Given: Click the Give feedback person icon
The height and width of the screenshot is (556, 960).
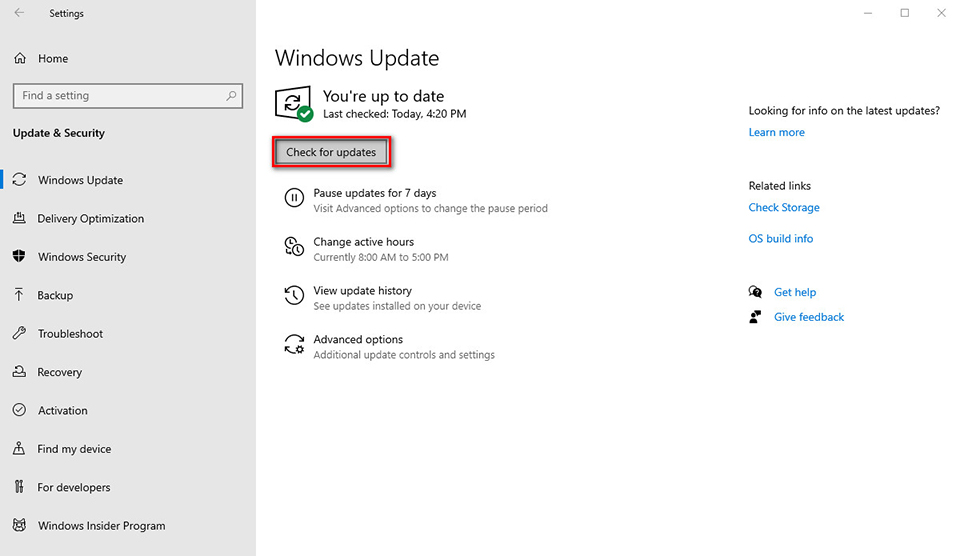Looking at the screenshot, I should click(x=755, y=317).
